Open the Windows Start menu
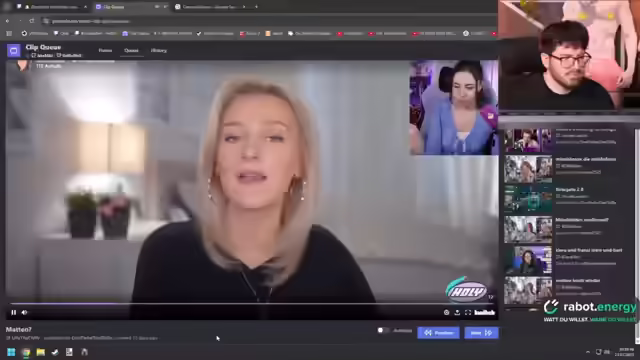640x360 pixels. point(11,352)
